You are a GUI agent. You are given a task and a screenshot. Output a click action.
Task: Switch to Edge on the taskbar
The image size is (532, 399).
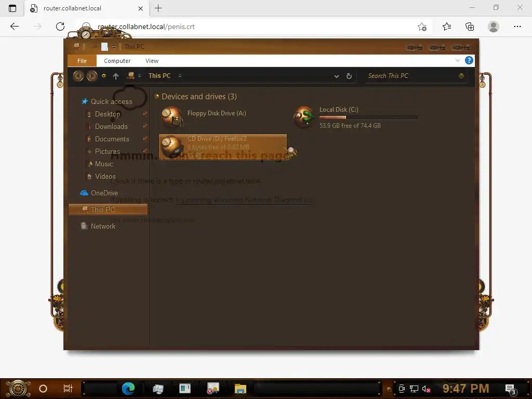128,389
